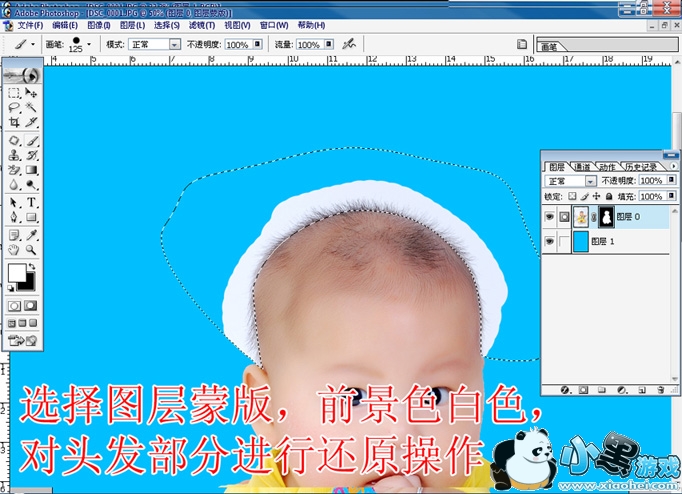Click the airbrush icon in options bar

click(x=349, y=45)
